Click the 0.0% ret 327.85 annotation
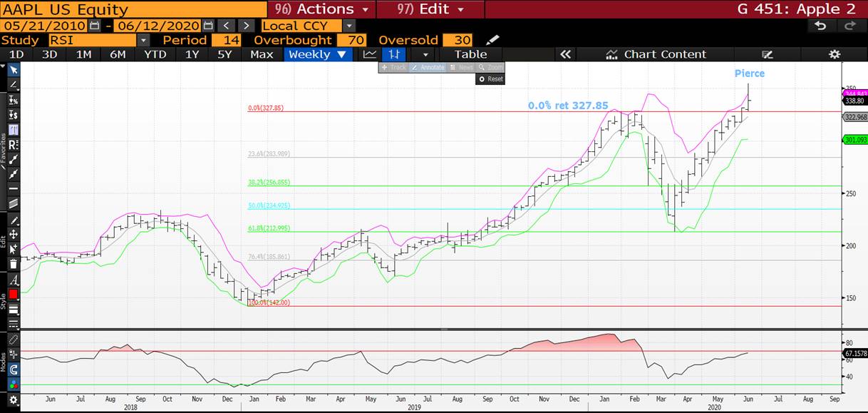Screen dimensions: 868x413 pos(568,106)
